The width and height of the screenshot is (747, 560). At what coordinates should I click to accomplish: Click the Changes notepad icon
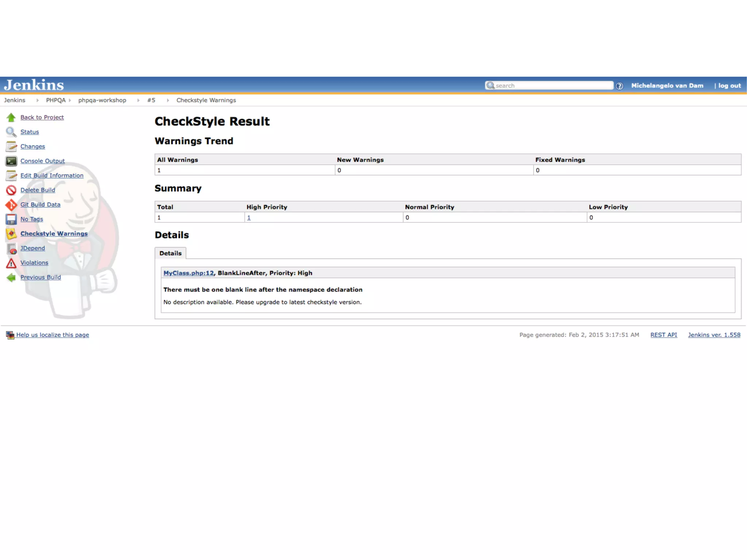coord(11,147)
